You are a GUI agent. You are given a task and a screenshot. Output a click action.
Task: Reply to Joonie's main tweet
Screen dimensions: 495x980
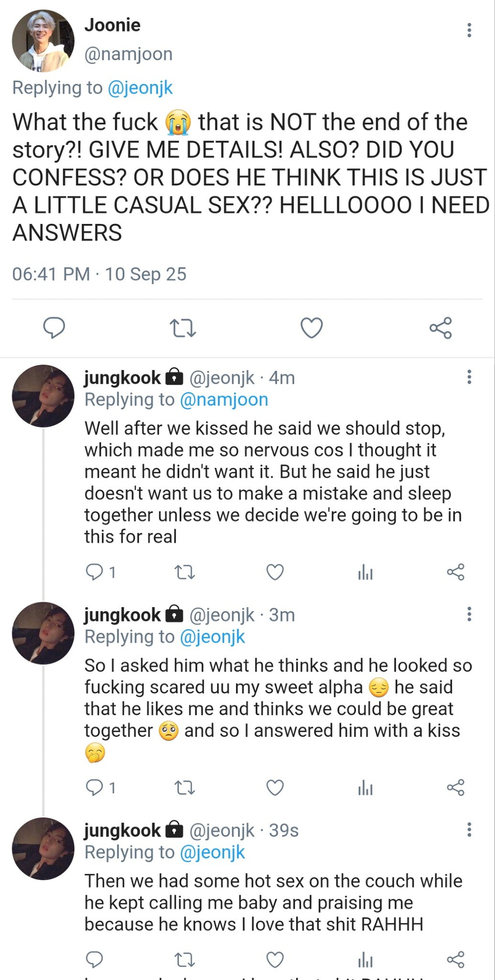(x=54, y=328)
